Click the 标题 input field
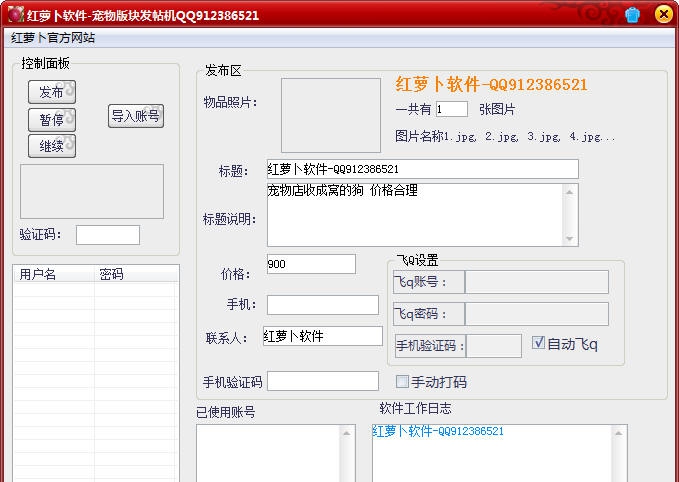The width and height of the screenshot is (679, 482). (423, 169)
